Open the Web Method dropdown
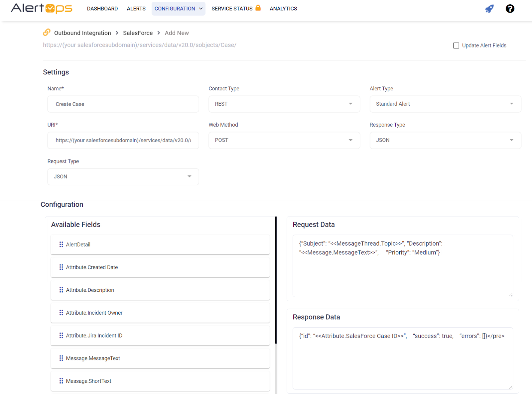532x394 pixels. tap(284, 140)
